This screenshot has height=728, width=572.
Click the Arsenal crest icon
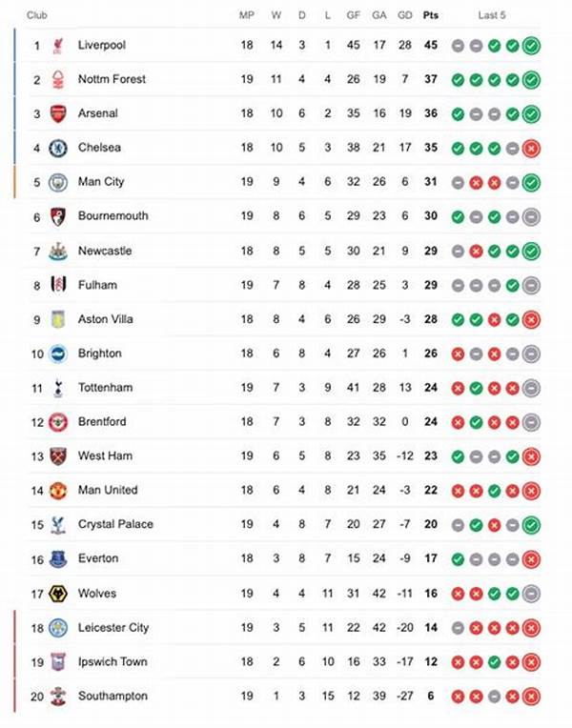point(58,113)
